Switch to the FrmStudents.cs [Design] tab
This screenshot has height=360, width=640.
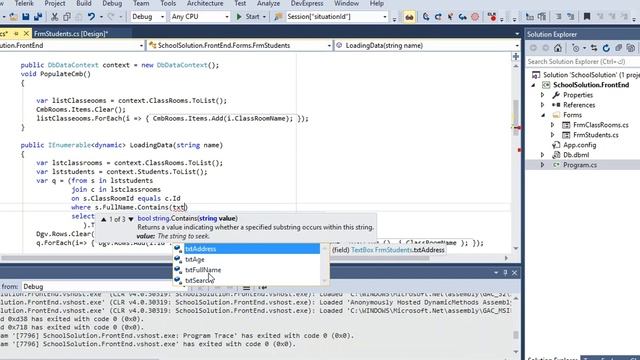(71, 33)
